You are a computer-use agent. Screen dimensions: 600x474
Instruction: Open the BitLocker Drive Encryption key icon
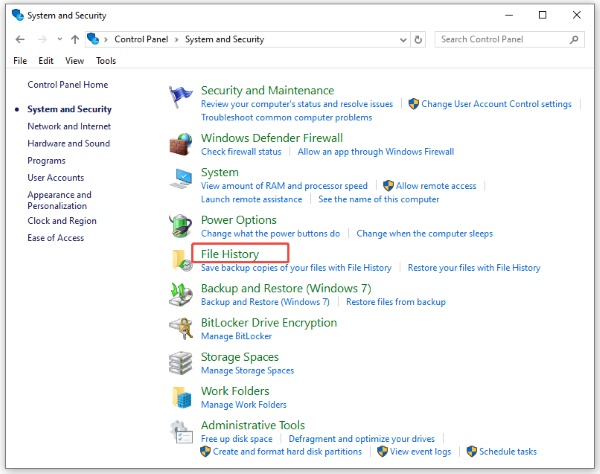pos(181,329)
